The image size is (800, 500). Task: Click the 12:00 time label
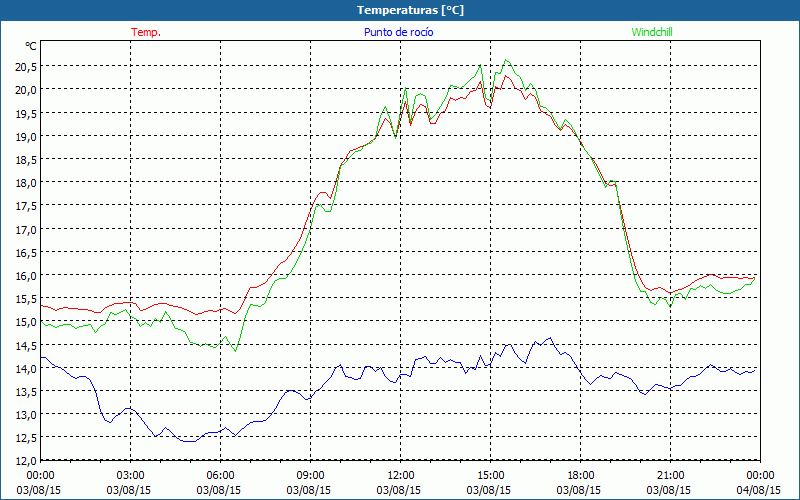401,476
